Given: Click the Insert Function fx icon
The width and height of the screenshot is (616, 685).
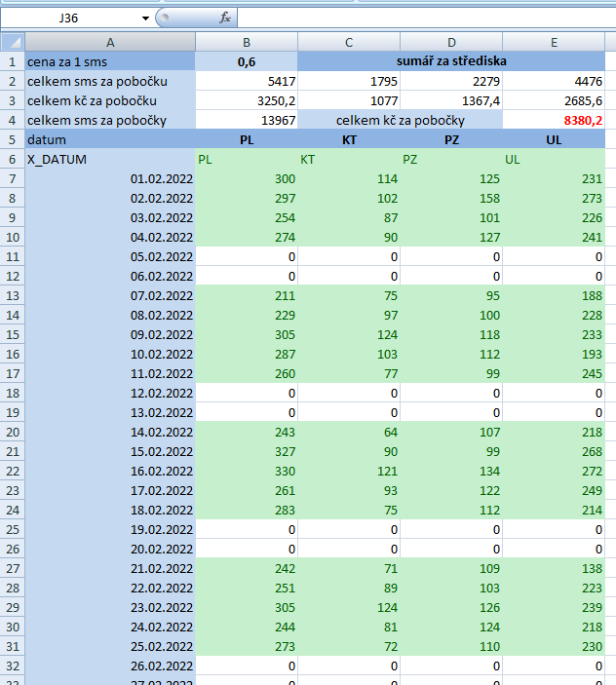Looking at the screenshot, I should click(225, 18).
